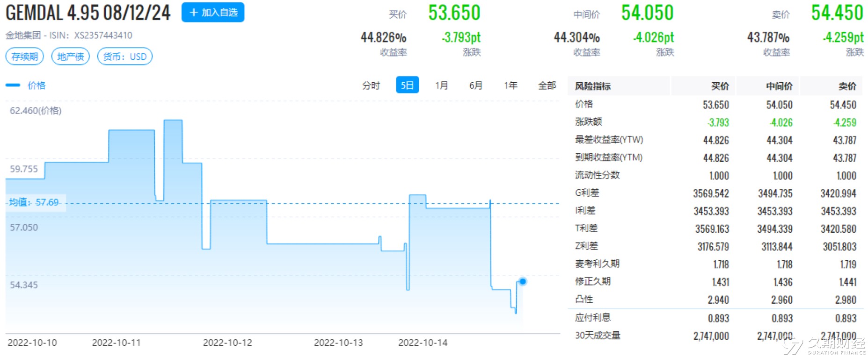Click the 2022-10-12 date axis label
Viewport: 868px width, 357px height.
pos(227,343)
